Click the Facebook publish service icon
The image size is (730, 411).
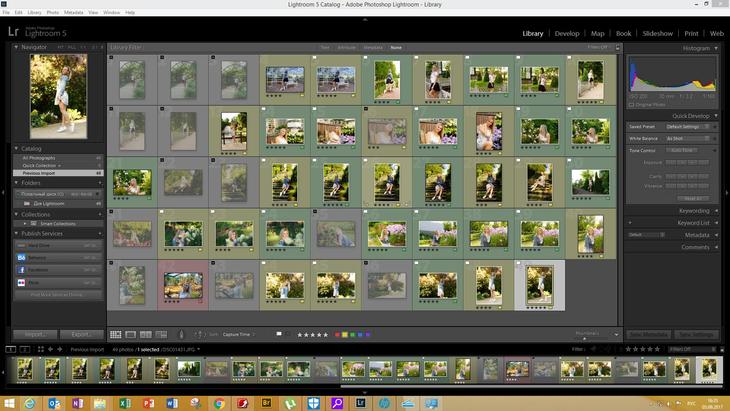coord(20,270)
